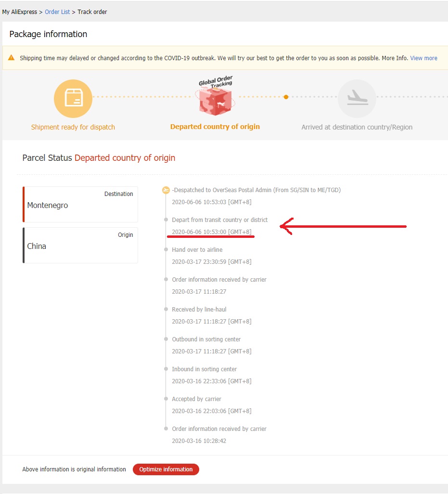Viewport: 448px width, 494px height.
Task: Click Track order breadcrumb text
Action: coord(92,12)
